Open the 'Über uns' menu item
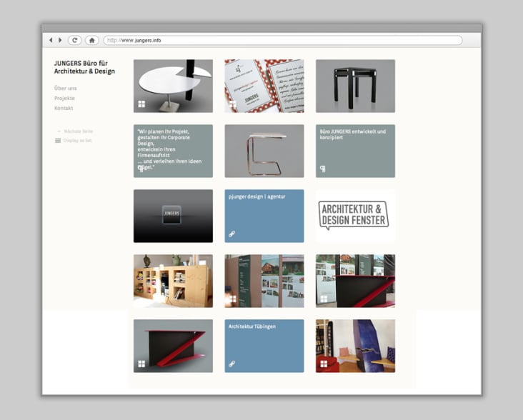Image resolution: width=523 pixels, height=420 pixels. click(66, 88)
